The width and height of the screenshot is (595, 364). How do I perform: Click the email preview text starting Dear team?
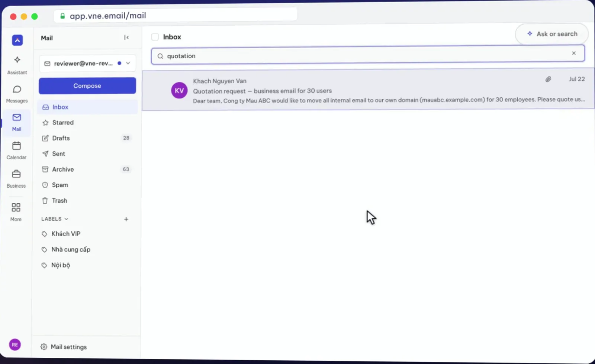389,100
